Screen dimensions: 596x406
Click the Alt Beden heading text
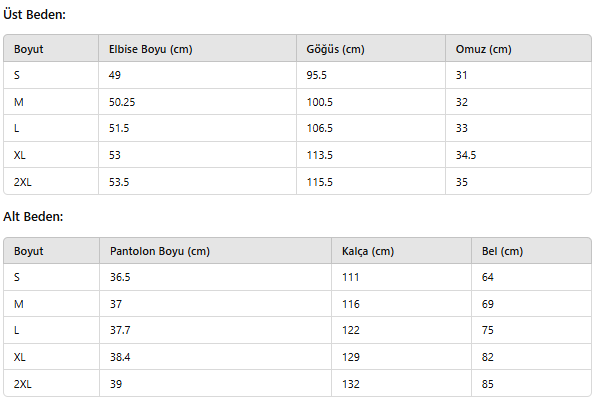tap(33, 216)
